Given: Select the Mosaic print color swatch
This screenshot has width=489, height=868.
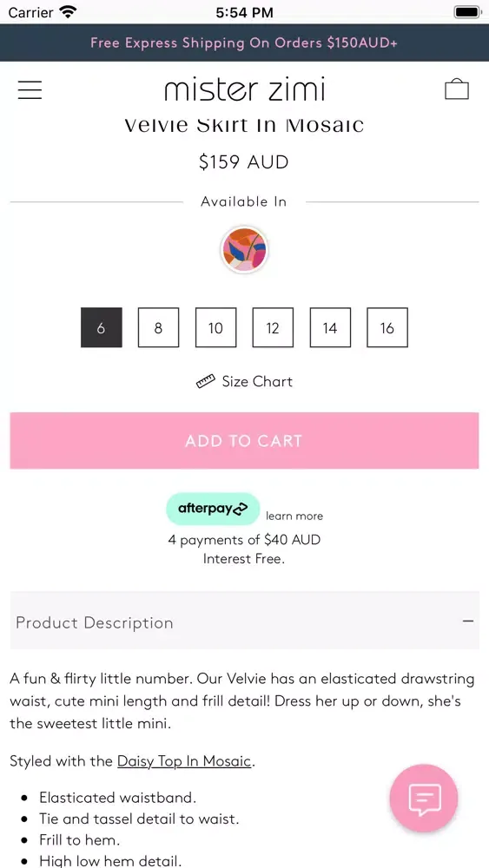Looking at the screenshot, I should [x=244, y=250].
